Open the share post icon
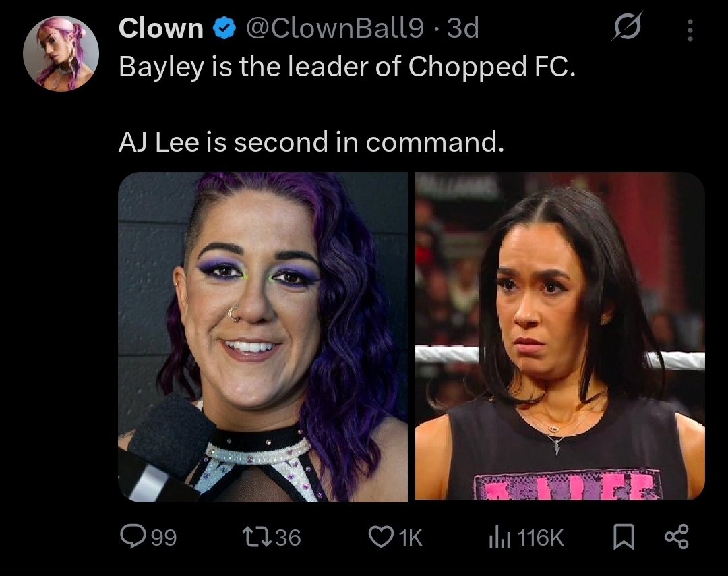Viewport: 728px width, 576px height. tap(677, 536)
